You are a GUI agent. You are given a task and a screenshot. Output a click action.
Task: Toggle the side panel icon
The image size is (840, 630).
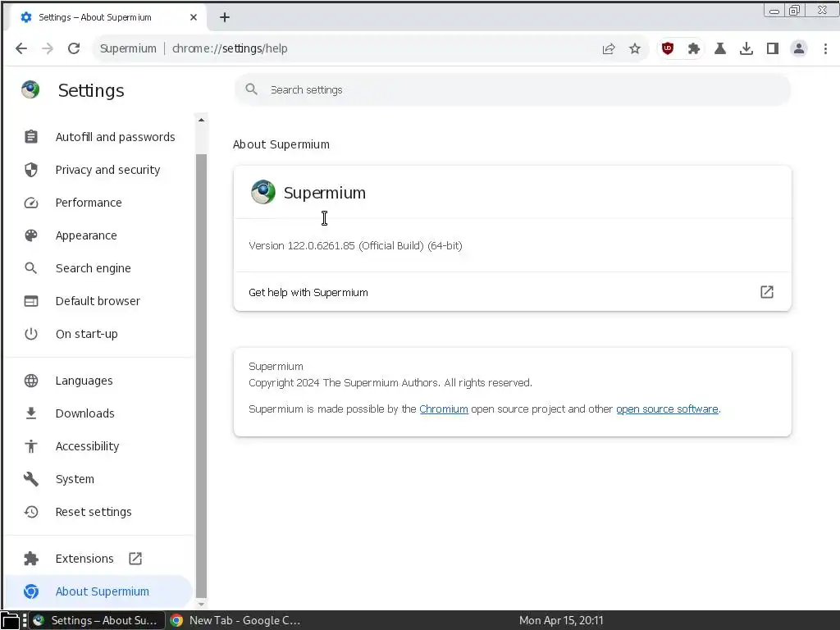pos(773,48)
